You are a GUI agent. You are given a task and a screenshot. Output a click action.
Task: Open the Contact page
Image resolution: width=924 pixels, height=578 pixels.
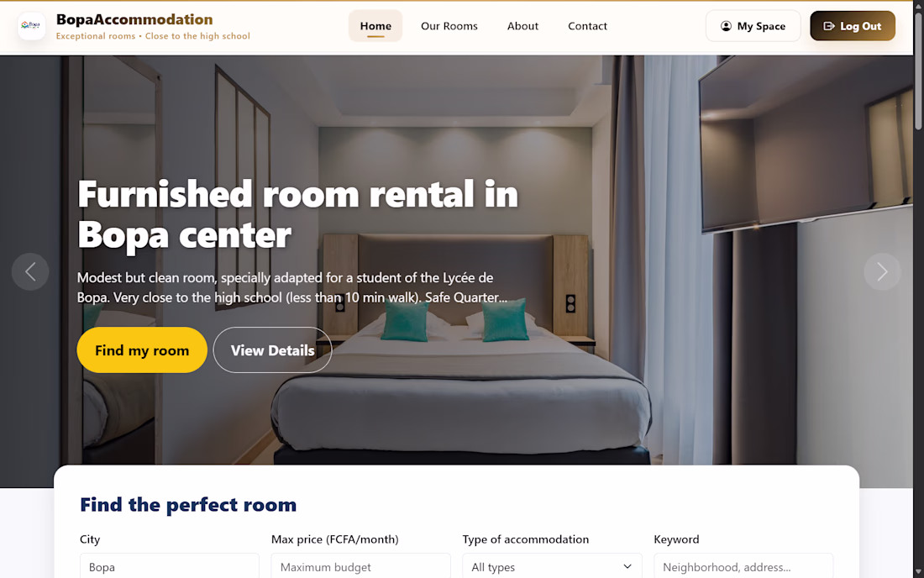click(x=587, y=26)
